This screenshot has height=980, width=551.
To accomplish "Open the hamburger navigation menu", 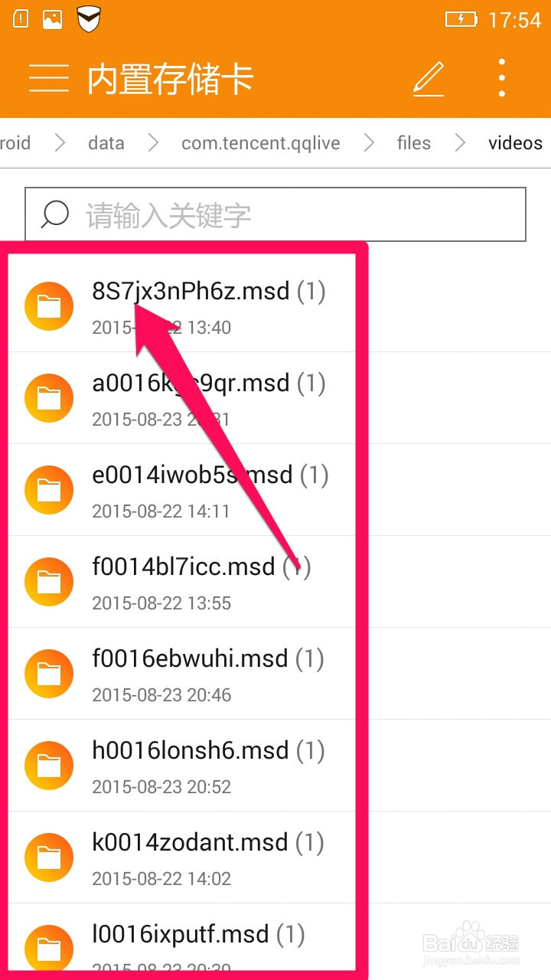I will pyautogui.click(x=49, y=78).
